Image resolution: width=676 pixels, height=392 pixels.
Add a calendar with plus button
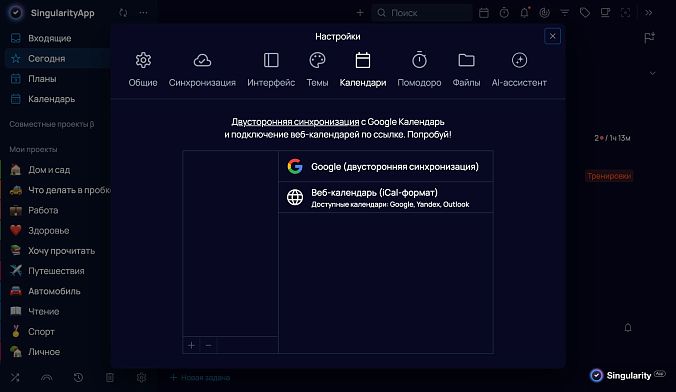point(191,345)
